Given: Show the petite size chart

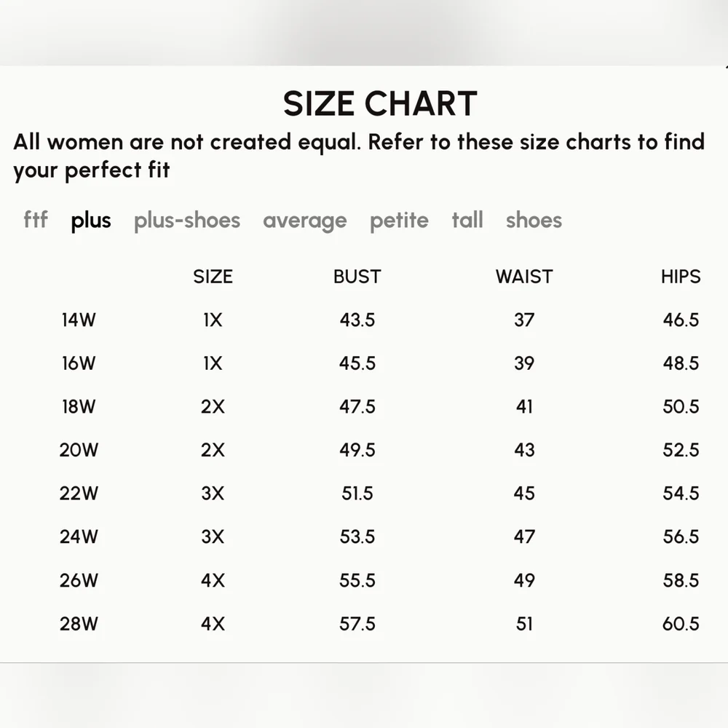Looking at the screenshot, I should coord(399,221).
